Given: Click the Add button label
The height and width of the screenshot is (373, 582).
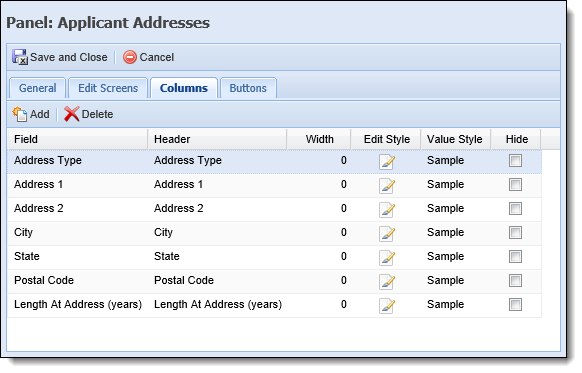Looking at the screenshot, I should point(40,114).
